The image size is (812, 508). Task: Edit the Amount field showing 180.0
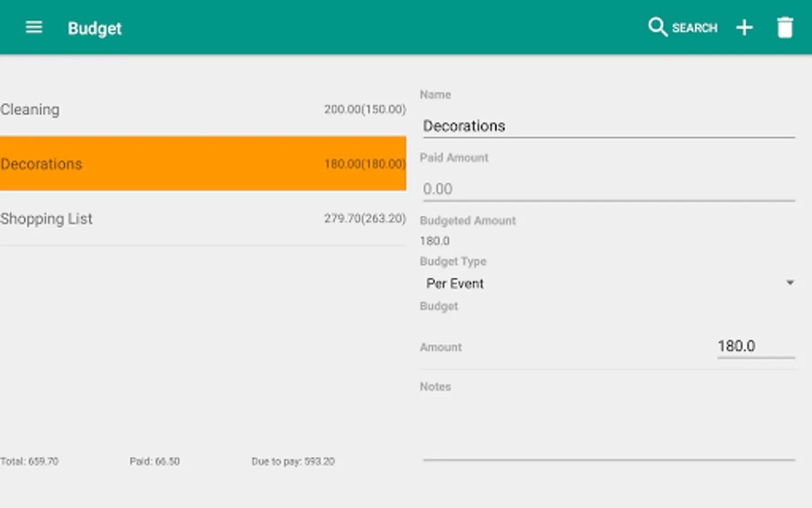pos(756,346)
